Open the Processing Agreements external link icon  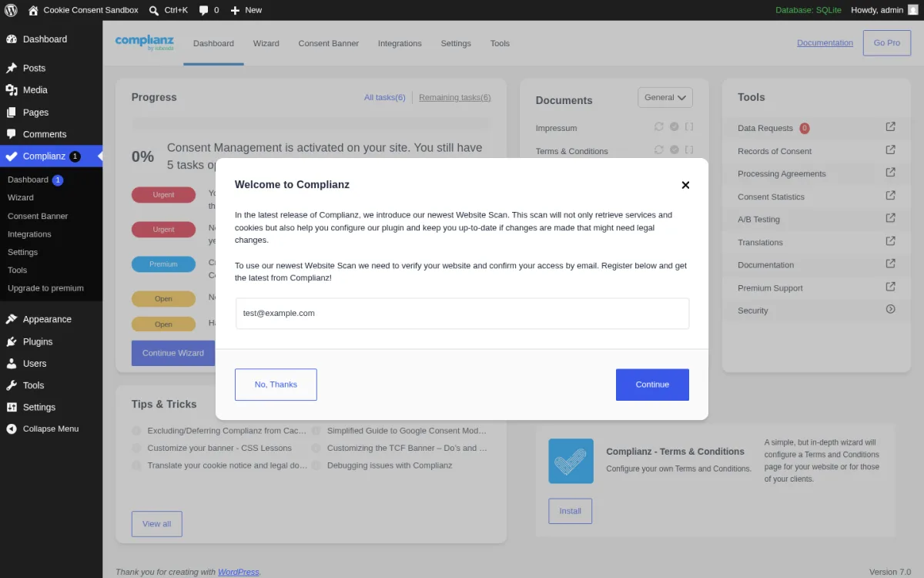pos(890,172)
